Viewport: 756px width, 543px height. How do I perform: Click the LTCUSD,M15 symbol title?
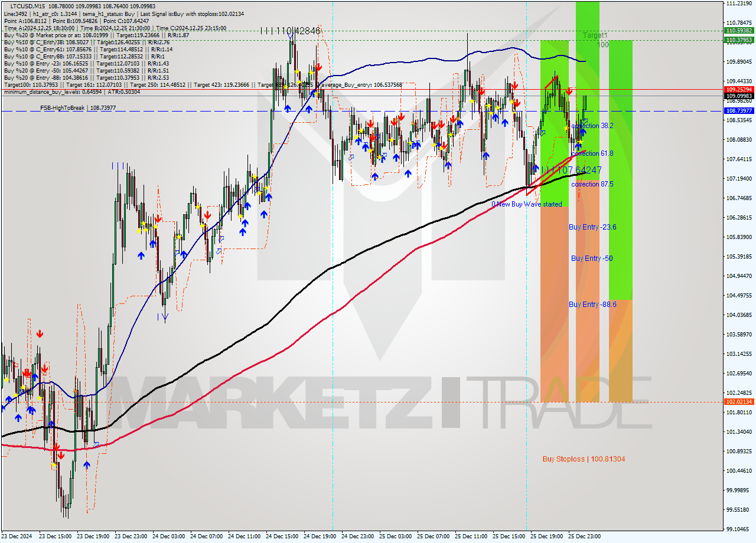point(27,5)
